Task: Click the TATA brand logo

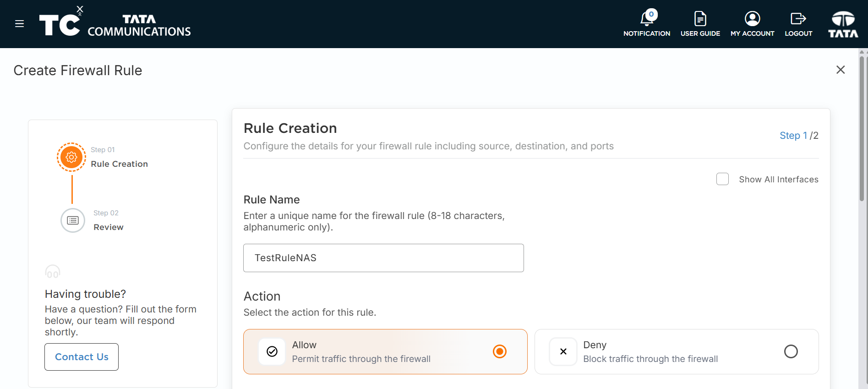Action: pos(843,24)
